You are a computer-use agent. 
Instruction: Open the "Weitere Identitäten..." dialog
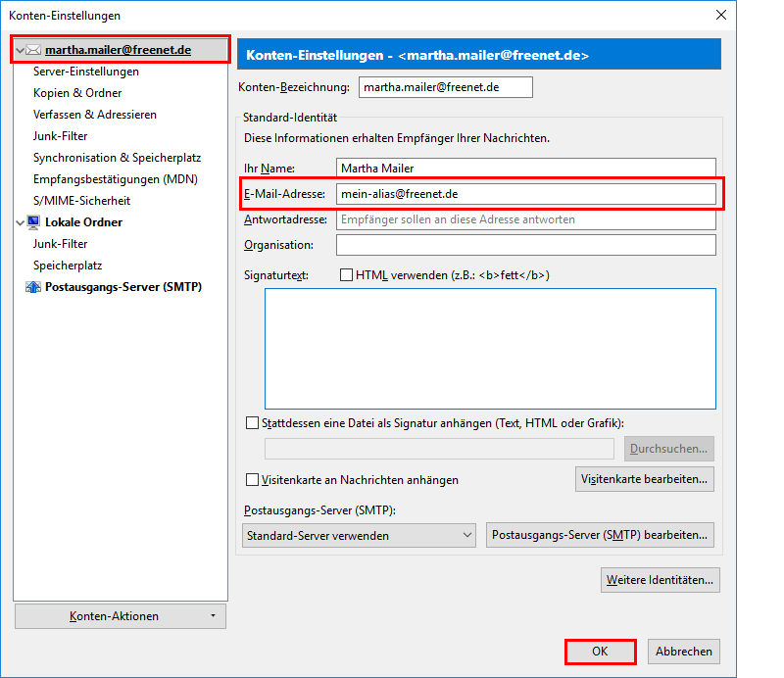pyautogui.click(x=660, y=580)
